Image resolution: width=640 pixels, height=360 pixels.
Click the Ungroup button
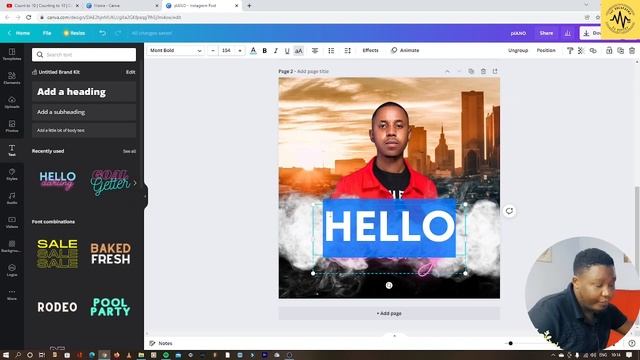click(518, 51)
